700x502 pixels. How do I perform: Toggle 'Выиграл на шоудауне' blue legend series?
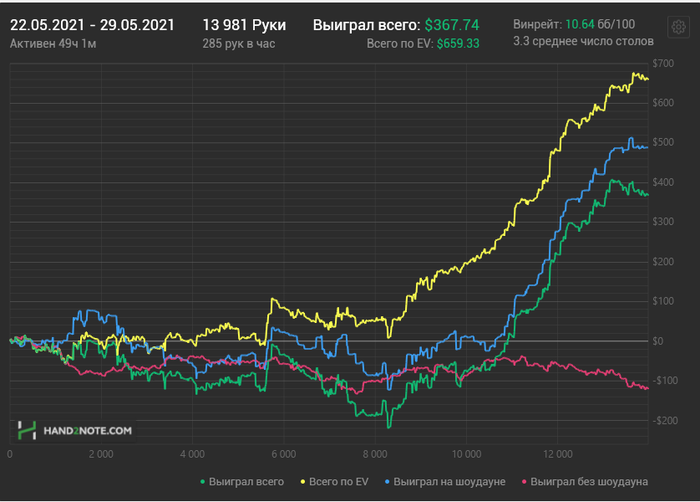click(445, 482)
